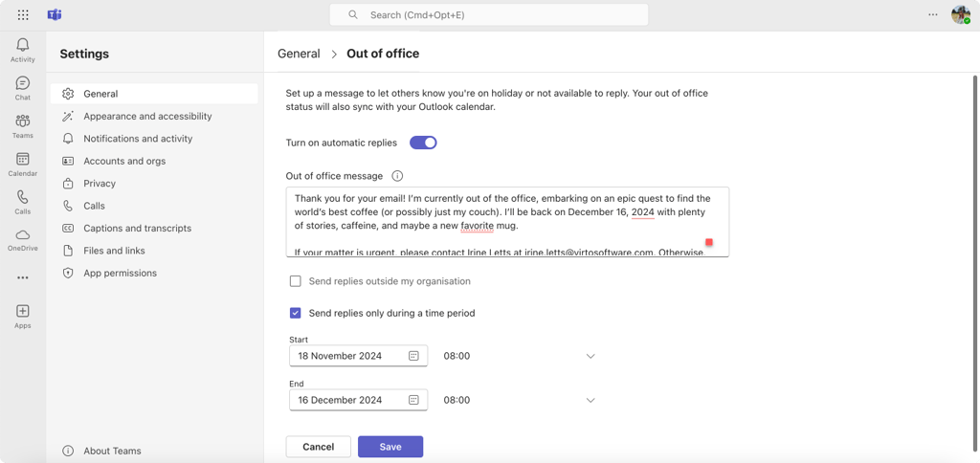Click into the out of office message box
This screenshot has width=980, height=463.
point(507,222)
